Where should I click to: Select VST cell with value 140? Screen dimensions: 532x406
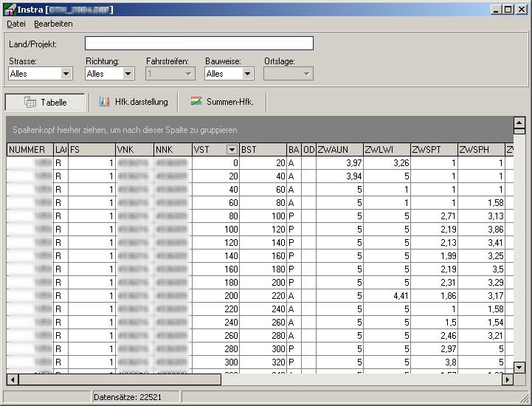(x=215, y=256)
